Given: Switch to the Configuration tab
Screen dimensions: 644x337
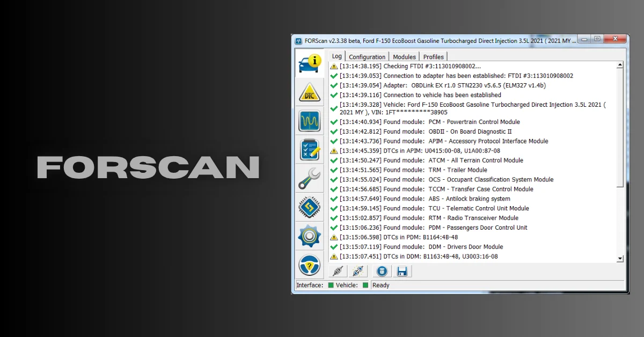Looking at the screenshot, I should click(367, 57).
